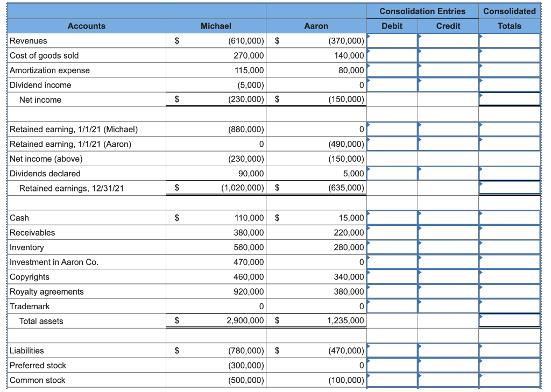Click the Accounts column header
The height and width of the screenshot is (392, 551).
click(x=87, y=26)
